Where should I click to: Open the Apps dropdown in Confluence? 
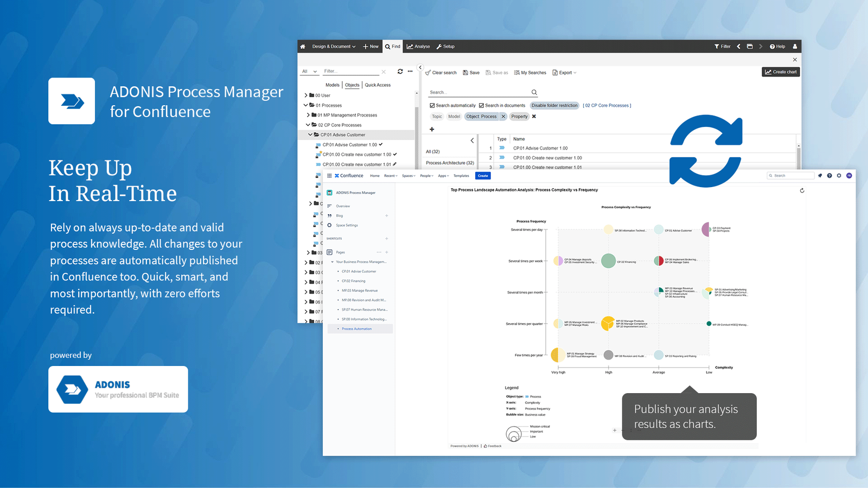tap(443, 176)
